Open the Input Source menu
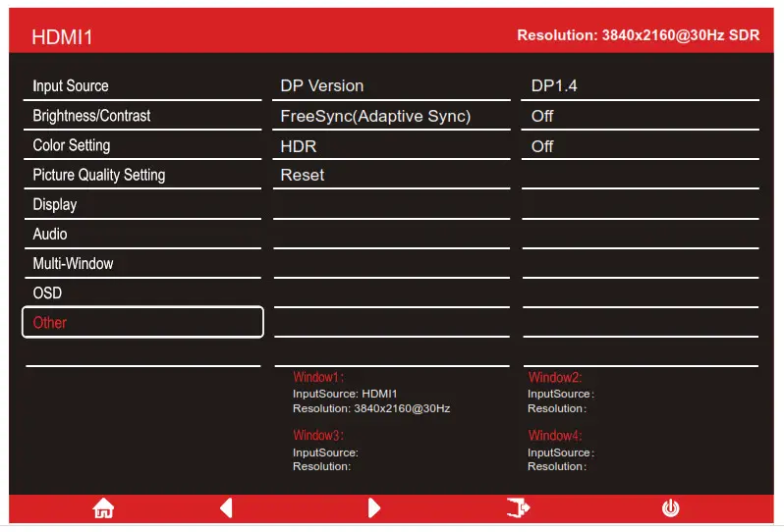This screenshot has height=532, width=784. (142, 86)
